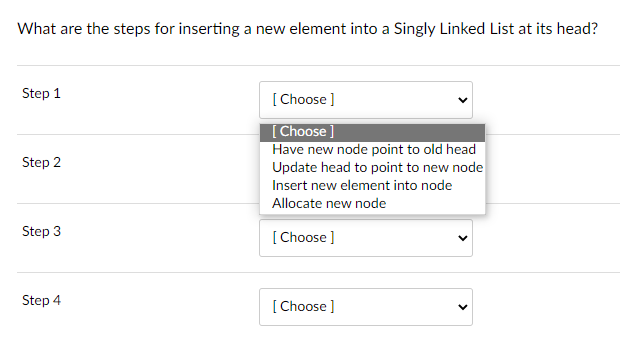Screen dimensions: 632x360
Task: Select 'Have new node point to old head'
Action: [374, 150]
